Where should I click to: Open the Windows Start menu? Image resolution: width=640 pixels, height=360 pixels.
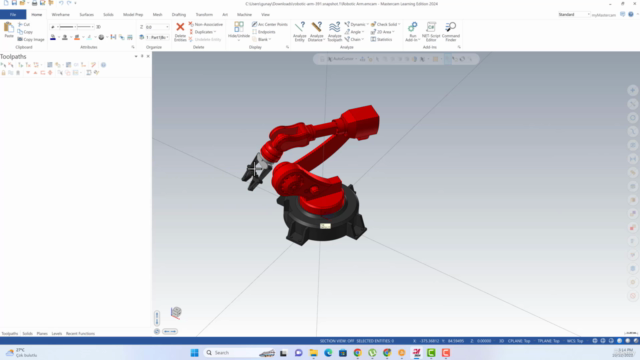click(195, 353)
